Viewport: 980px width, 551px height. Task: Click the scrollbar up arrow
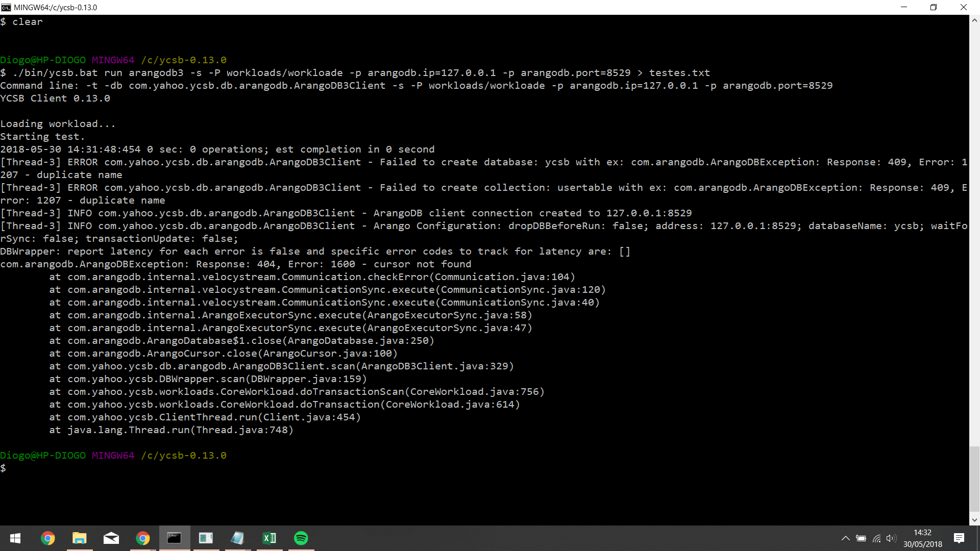pos(974,20)
